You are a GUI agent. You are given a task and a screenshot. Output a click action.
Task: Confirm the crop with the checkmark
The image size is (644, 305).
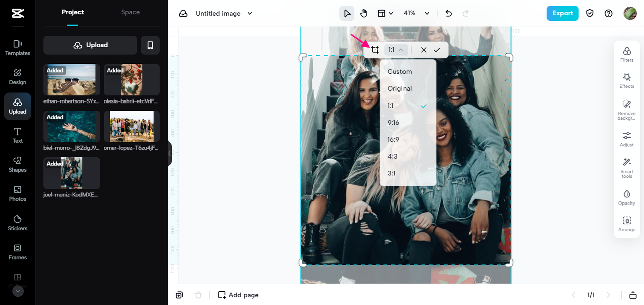(x=437, y=50)
